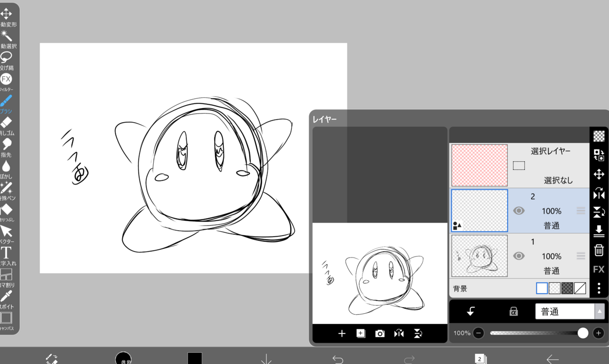Image resolution: width=609 pixels, height=364 pixels.
Task: Tap the selection-layer swap icon in side column
Action: coord(599,155)
